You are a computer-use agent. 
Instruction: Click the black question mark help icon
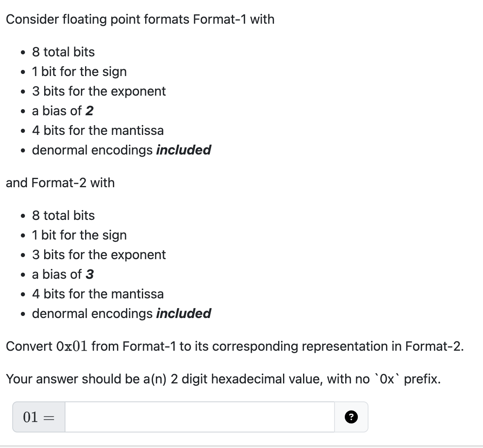pos(350,417)
